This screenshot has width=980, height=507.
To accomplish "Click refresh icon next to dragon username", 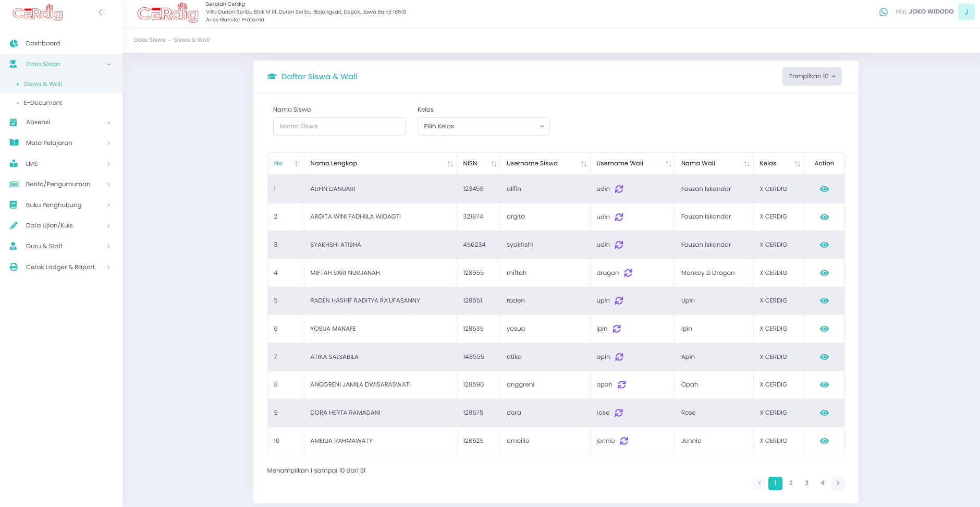I will [628, 273].
